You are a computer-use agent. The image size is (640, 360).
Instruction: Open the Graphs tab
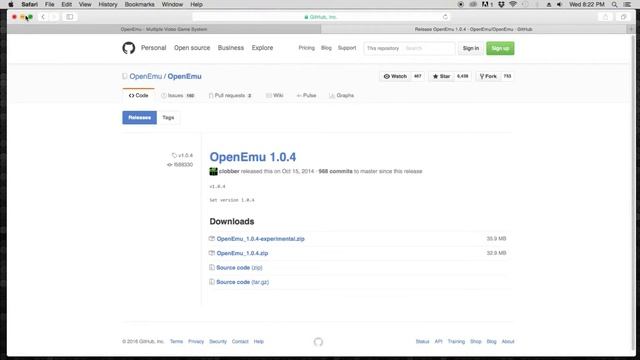click(342, 96)
